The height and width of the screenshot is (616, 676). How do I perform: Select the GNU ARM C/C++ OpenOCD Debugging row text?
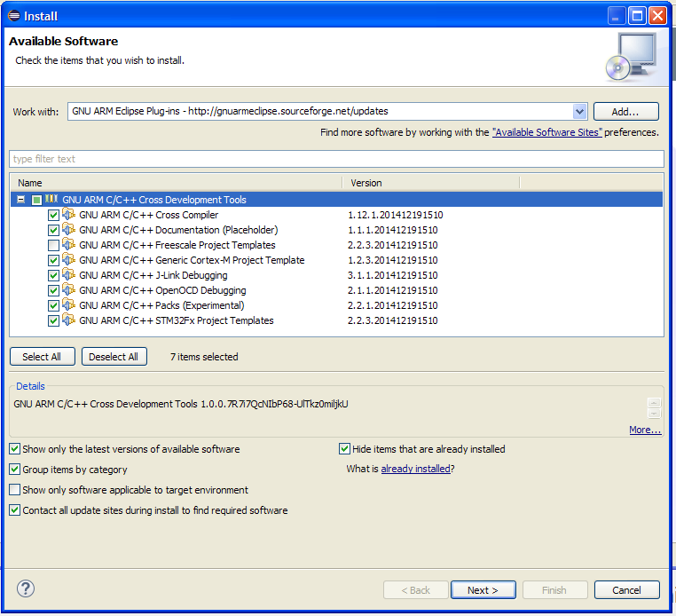tap(162, 290)
